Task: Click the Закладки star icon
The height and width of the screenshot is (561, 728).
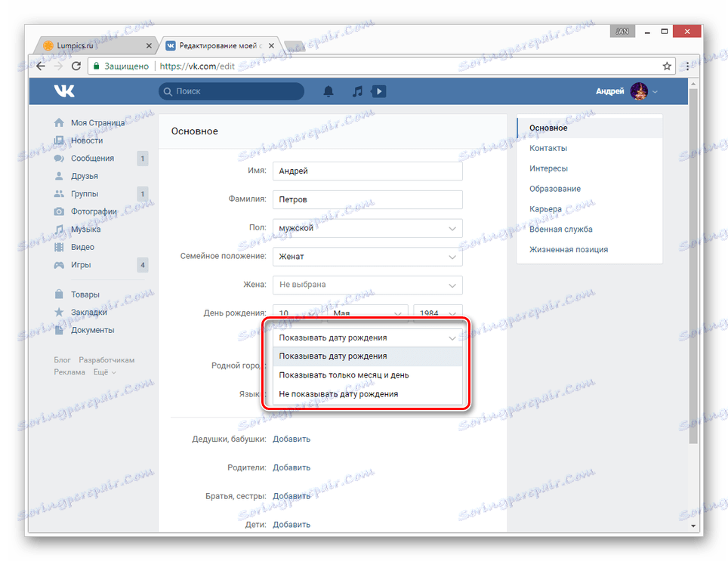Action: point(59,312)
